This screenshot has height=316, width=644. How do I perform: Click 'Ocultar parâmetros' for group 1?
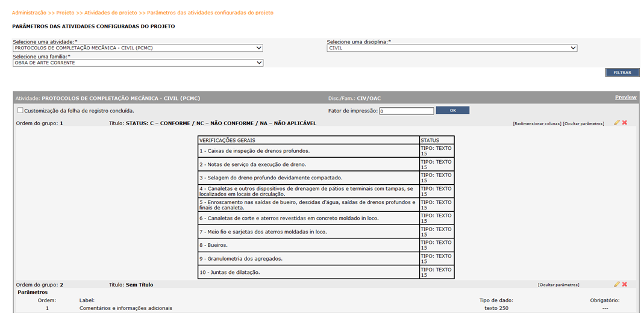click(x=583, y=123)
